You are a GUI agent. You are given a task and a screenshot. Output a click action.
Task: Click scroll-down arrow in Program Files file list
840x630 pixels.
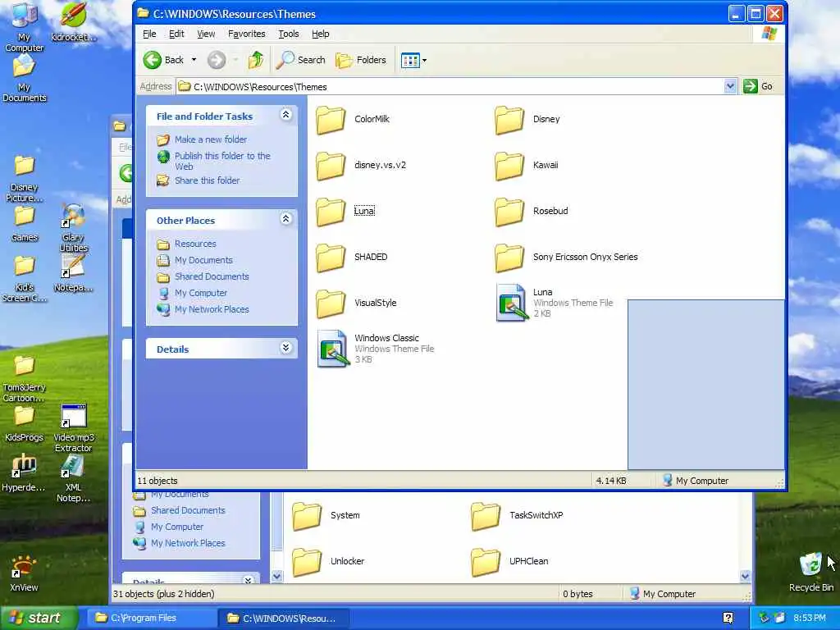click(x=745, y=577)
